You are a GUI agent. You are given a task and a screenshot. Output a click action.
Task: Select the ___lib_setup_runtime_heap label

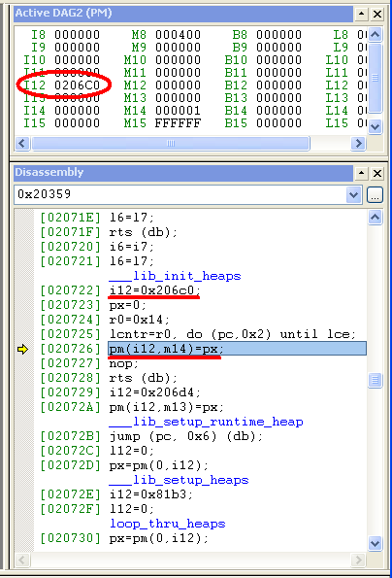tap(206, 422)
